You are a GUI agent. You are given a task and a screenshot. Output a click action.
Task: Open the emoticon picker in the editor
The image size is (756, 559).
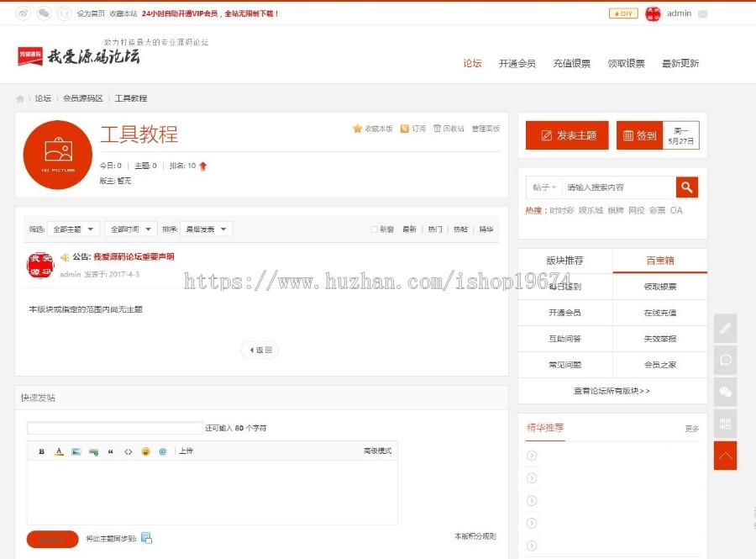147,451
